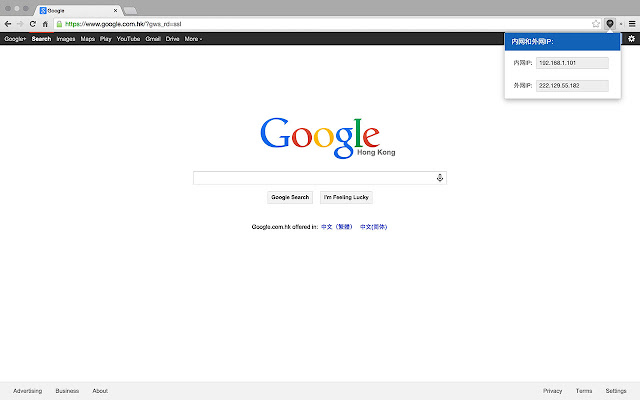Viewport: 640px width, 400px height.
Task: Click the browser forward arrow
Action: pos(20,24)
